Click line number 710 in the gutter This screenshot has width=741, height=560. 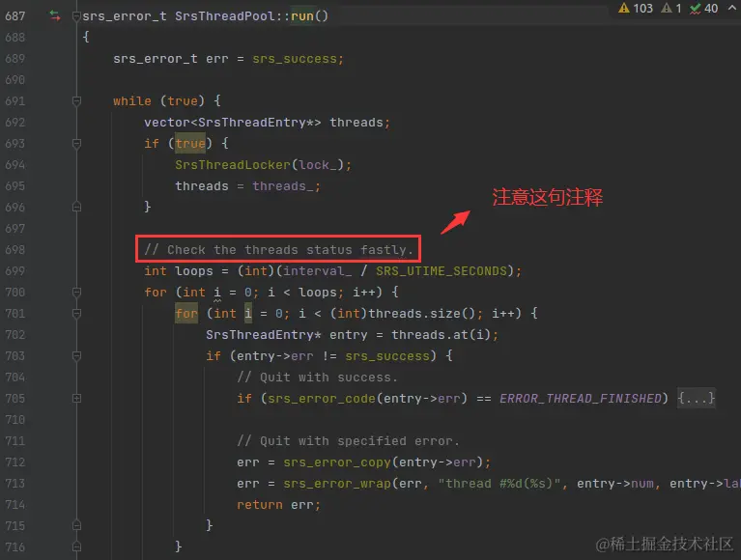[14, 419]
